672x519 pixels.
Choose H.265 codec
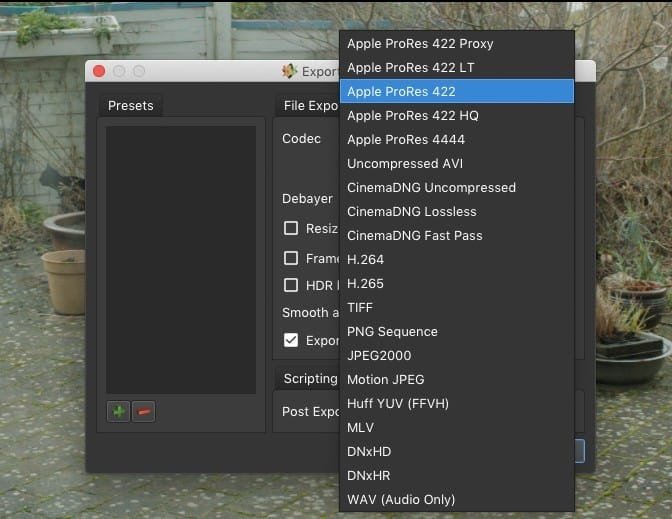(x=456, y=283)
